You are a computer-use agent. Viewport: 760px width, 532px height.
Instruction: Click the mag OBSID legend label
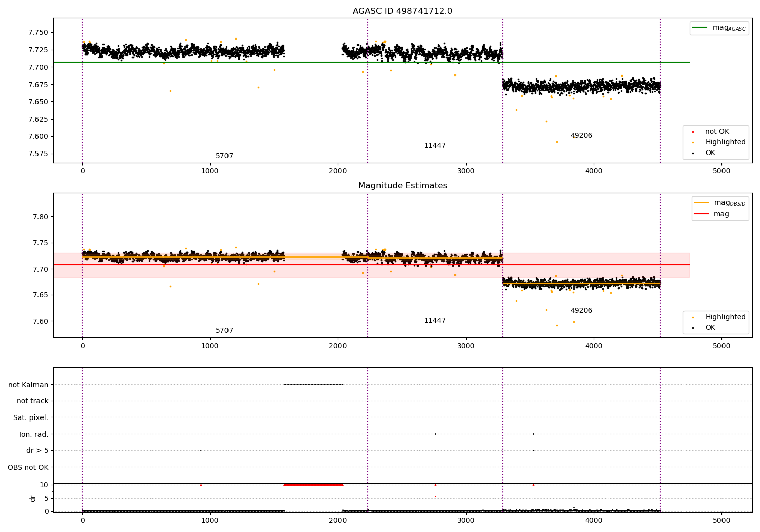730,203
